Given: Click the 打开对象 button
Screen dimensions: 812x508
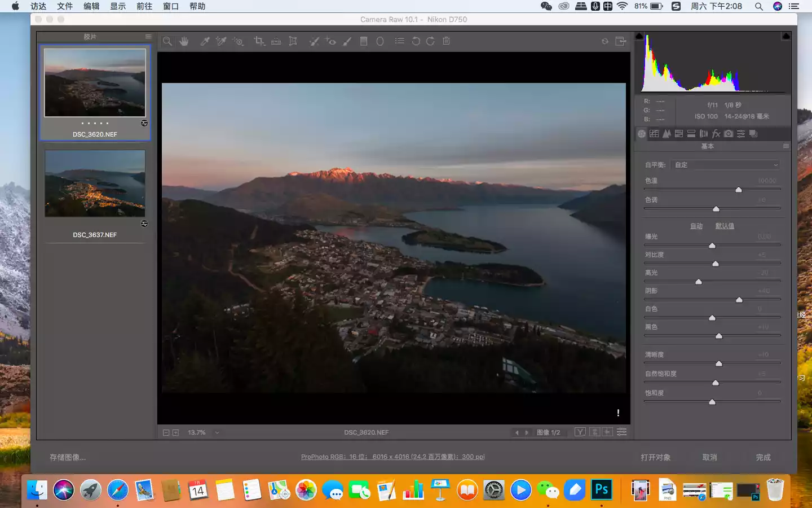Looking at the screenshot, I should (x=655, y=457).
